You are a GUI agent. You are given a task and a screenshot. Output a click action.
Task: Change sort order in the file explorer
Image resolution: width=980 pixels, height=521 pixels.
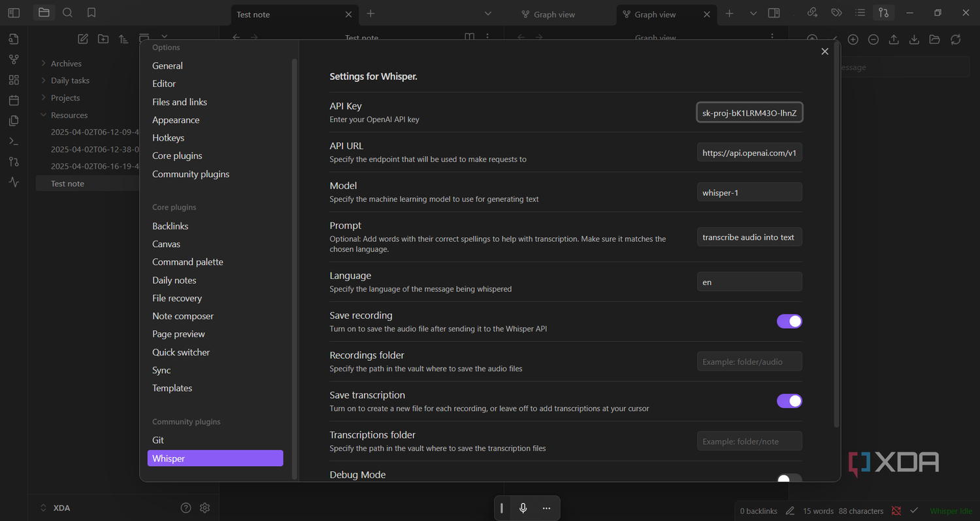click(x=123, y=39)
